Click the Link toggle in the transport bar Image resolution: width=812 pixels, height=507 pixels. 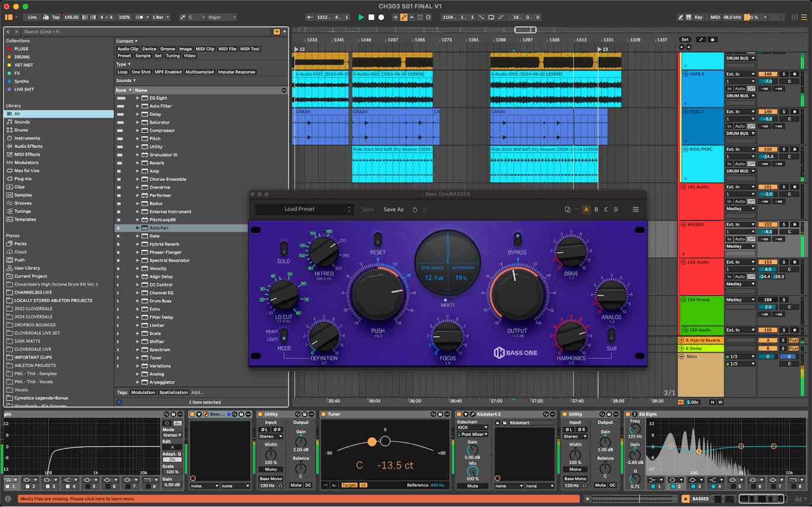33,17
